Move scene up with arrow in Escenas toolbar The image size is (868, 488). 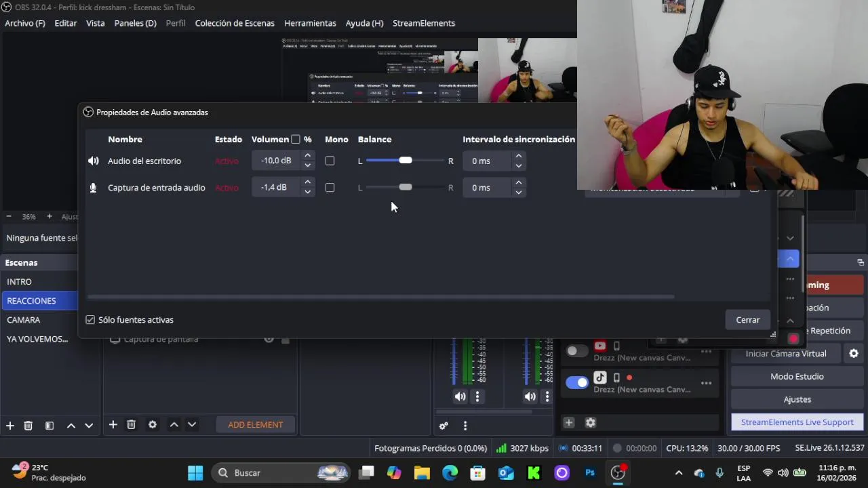tap(71, 426)
